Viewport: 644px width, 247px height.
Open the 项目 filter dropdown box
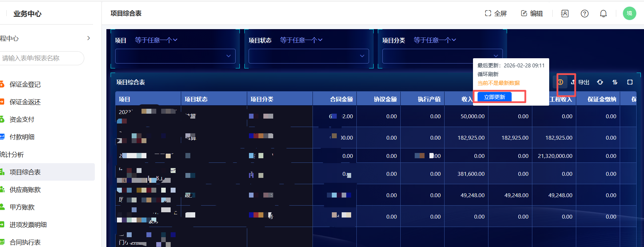[x=175, y=56]
